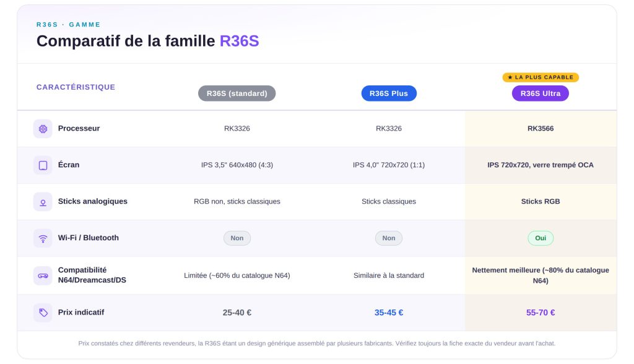Click the 25-40 € standard price
This screenshot has height=364, width=634.
coord(237,313)
